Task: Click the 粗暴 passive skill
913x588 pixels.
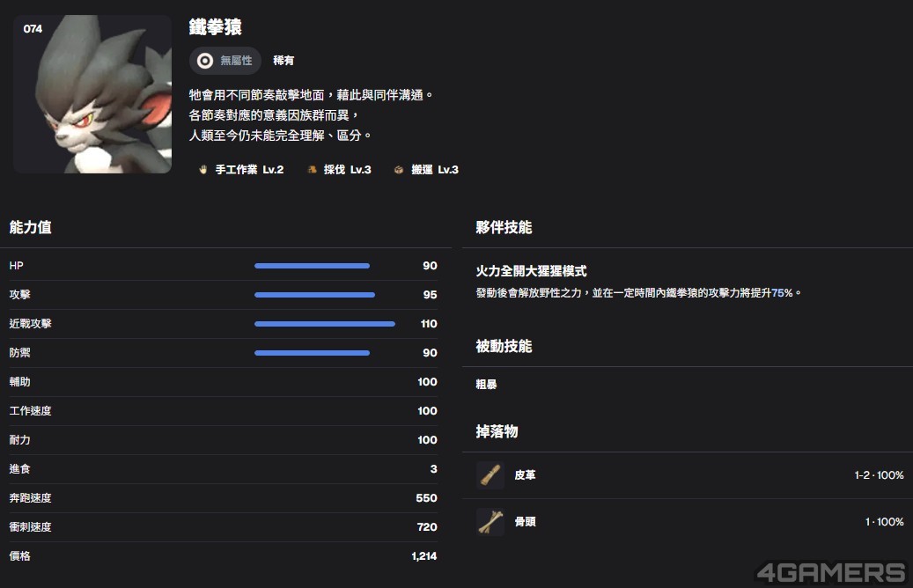Action: click(x=486, y=385)
